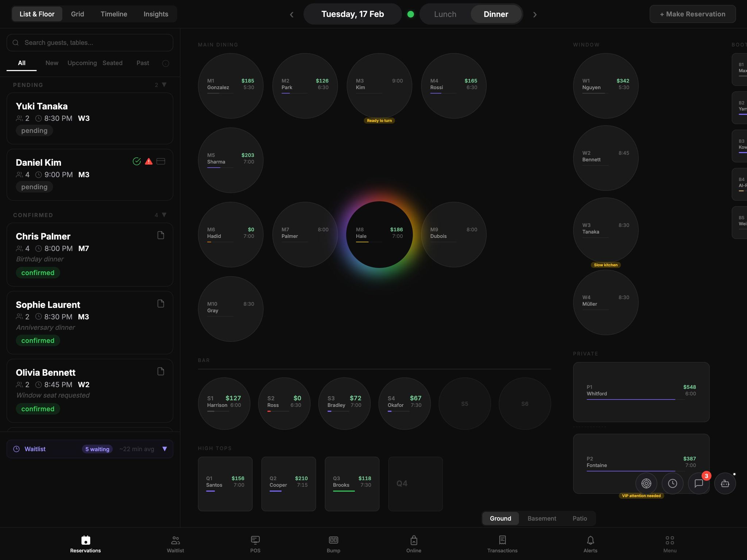Screen dimensions: 747x560
Task: Open the Tuesday, 17 Feb date picker
Action: coord(353,14)
